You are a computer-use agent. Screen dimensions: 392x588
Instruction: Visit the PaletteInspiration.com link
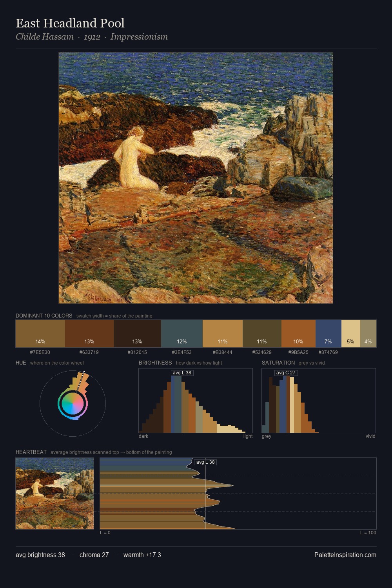pyautogui.click(x=345, y=555)
